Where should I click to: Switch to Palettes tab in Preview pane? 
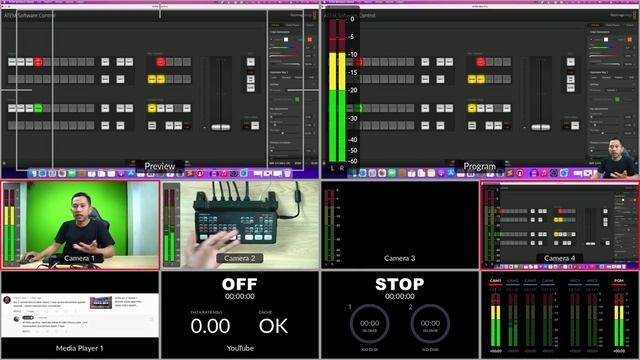(275, 25)
